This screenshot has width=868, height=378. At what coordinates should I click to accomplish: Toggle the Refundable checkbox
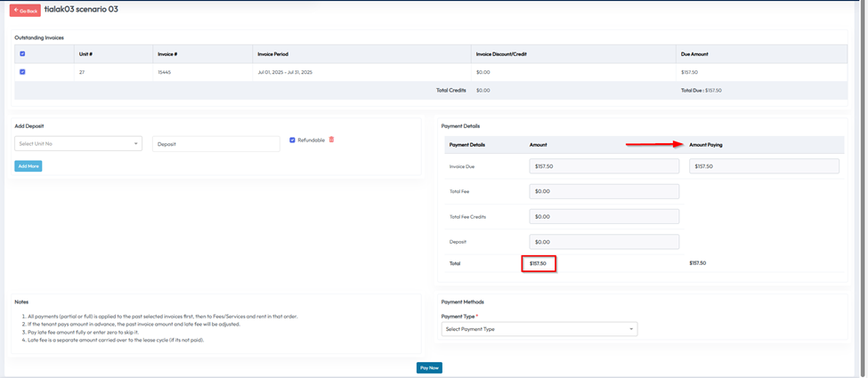[x=292, y=140]
